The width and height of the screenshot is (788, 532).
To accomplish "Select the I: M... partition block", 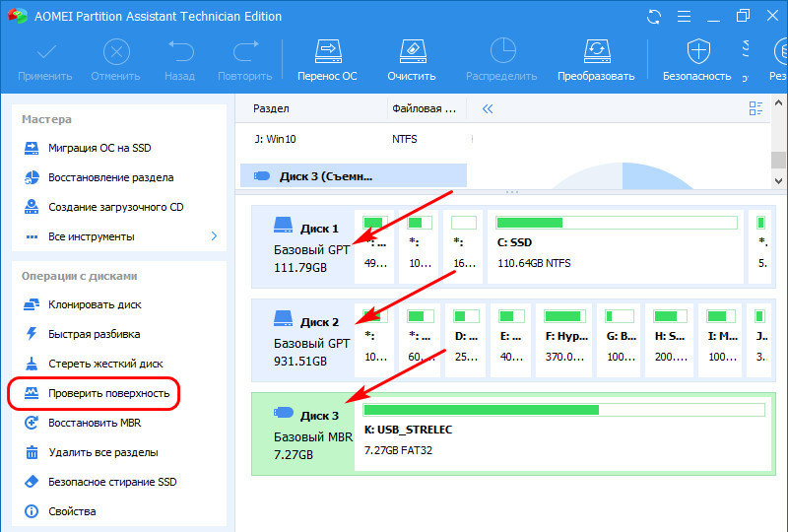I will pos(721,340).
